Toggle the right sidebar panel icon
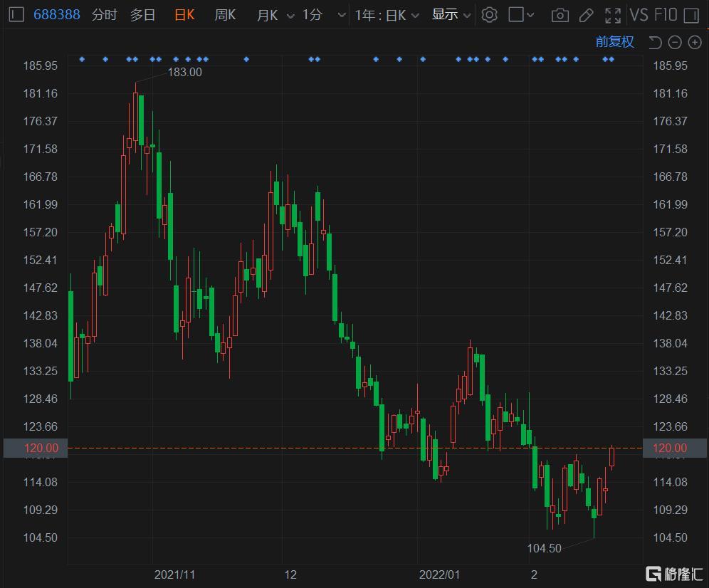The image size is (709, 588). tap(691, 16)
